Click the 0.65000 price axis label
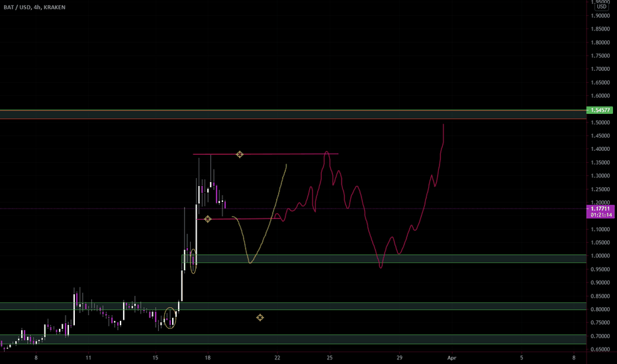Viewport: 617px width, 364px height. 600,349
